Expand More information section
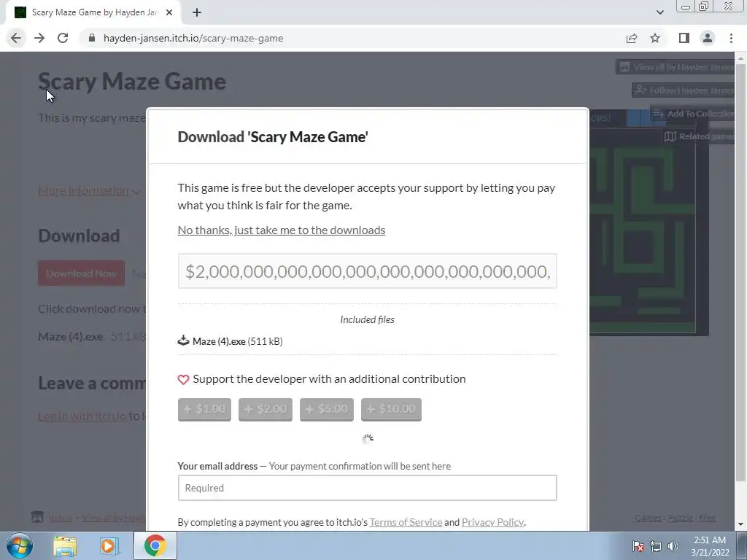Viewport: 747px width, 560px height. pyautogui.click(x=88, y=191)
